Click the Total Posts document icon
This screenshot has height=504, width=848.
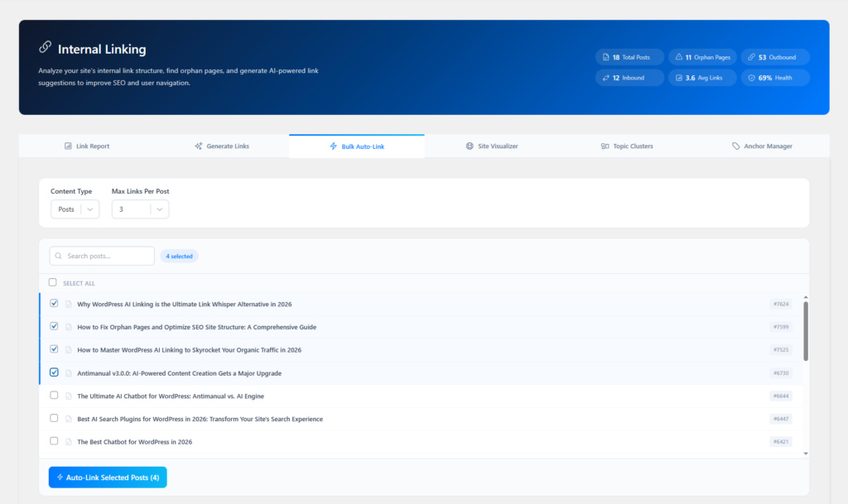(x=605, y=57)
